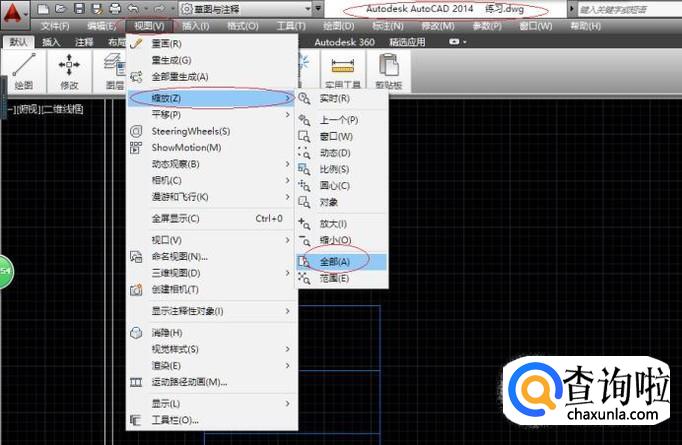682x445 pixels.
Task: Switch to the Autodesk 360 ribbon tab
Action: [x=344, y=42]
